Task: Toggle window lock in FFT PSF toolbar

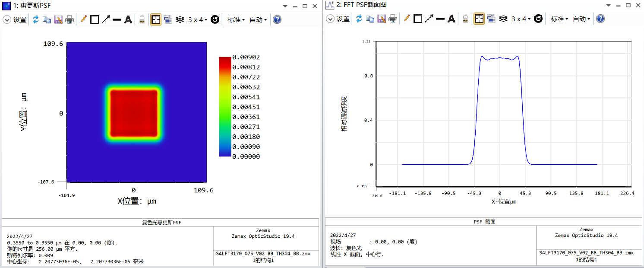Action: click(465, 19)
